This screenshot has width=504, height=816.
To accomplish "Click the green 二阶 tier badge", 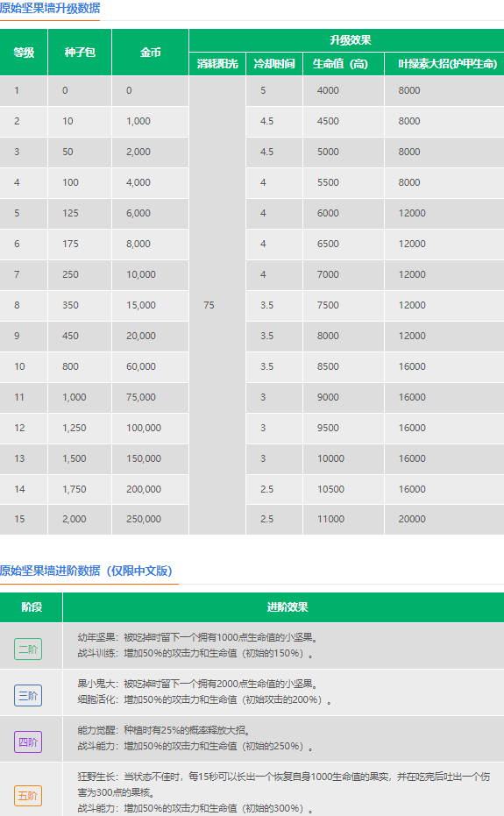I will point(28,649).
